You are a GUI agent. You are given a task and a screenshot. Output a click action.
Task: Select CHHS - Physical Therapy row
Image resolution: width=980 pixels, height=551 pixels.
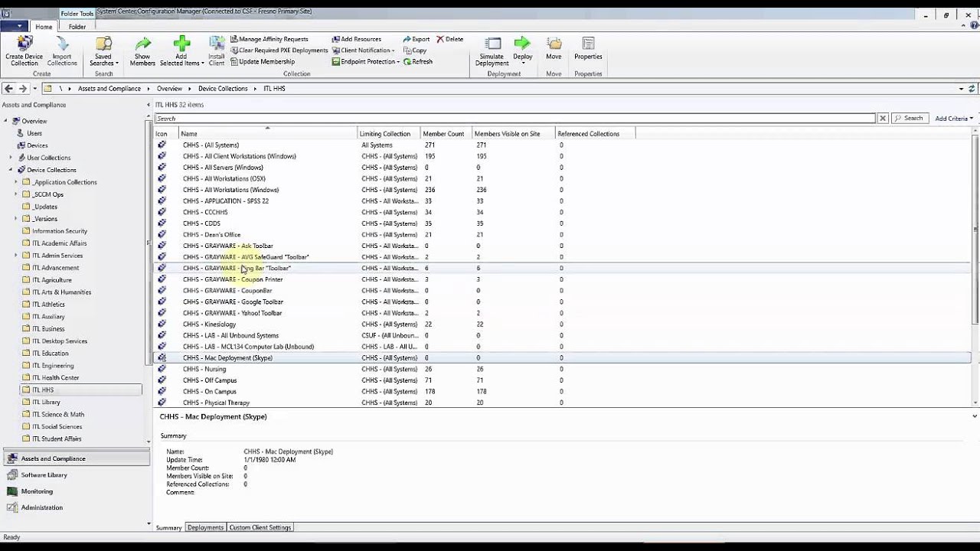[x=563, y=403]
